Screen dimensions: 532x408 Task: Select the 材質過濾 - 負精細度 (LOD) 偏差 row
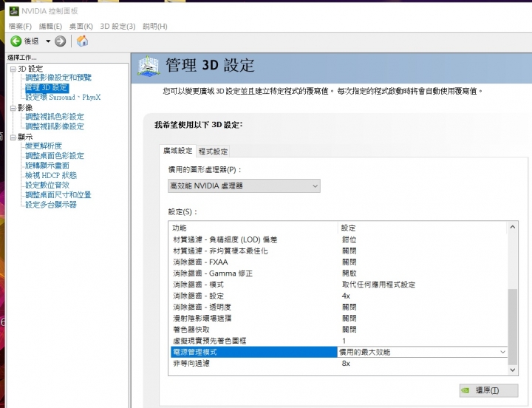pos(338,239)
